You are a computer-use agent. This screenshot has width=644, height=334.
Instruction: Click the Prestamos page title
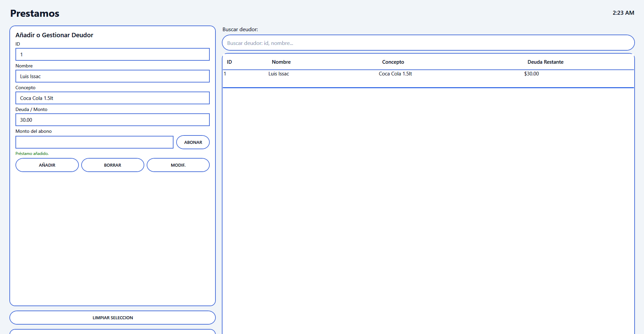(35, 13)
